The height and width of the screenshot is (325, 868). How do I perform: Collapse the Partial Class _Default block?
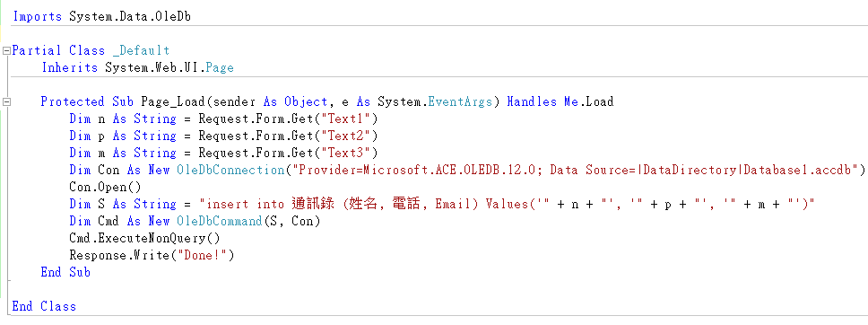click(6, 51)
